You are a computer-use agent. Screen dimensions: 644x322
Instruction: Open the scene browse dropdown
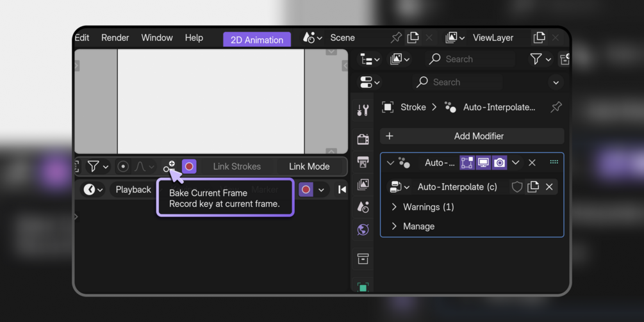[312, 38]
